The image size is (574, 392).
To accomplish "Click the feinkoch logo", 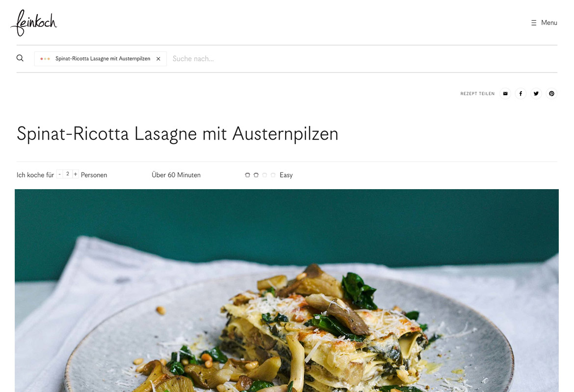I will tap(34, 23).
